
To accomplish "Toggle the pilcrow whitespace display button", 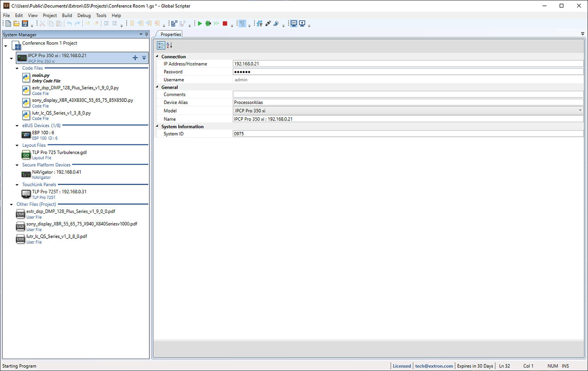I will point(242,24).
